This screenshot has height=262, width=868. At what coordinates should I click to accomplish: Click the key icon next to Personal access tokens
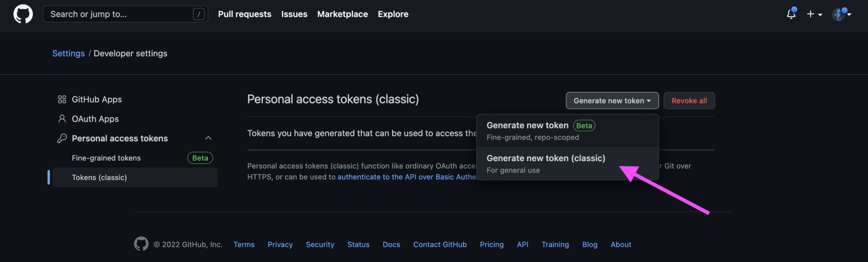[x=62, y=138]
